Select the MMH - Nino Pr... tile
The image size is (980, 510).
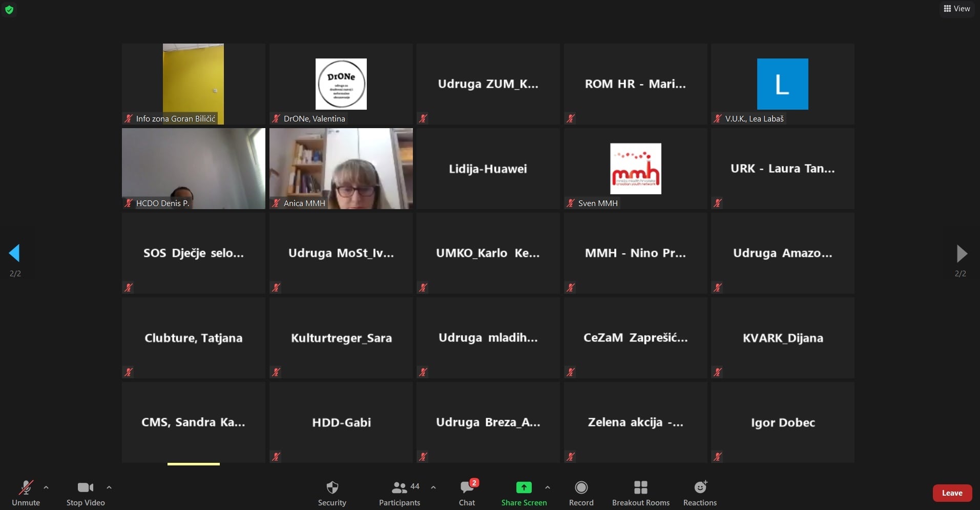point(636,253)
